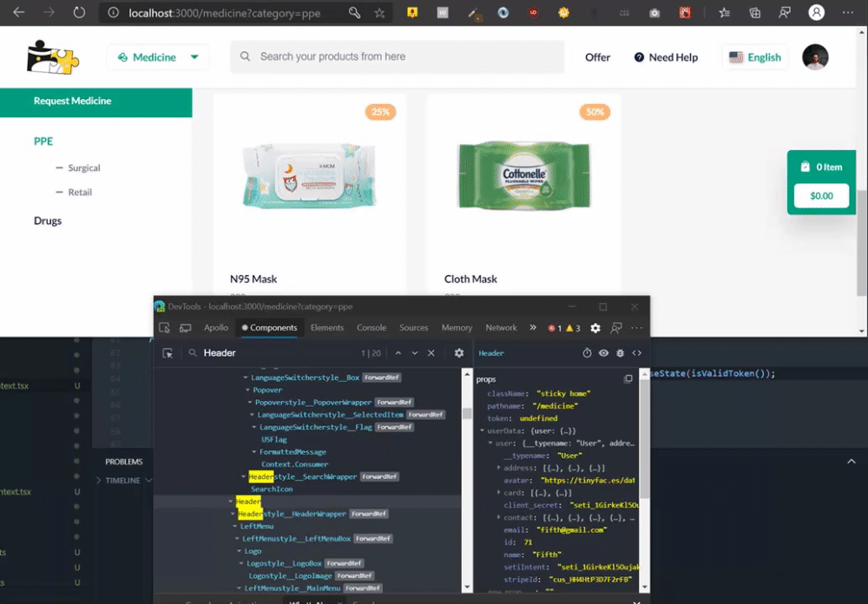
Task: Switch to the Apollo tab
Action: point(216,328)
